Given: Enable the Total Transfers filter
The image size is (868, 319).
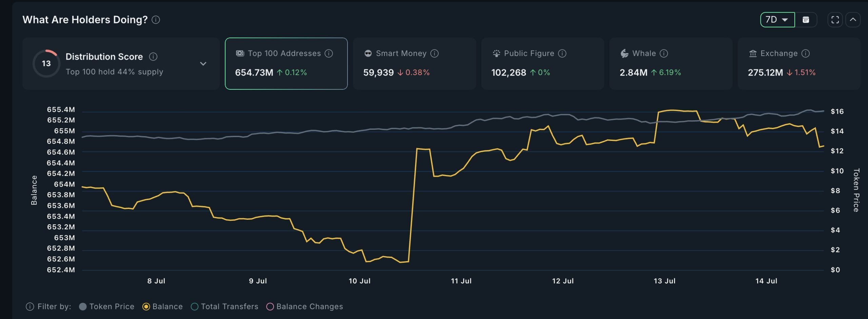Looking at the screenshot, I should click(x=225, y=306).
